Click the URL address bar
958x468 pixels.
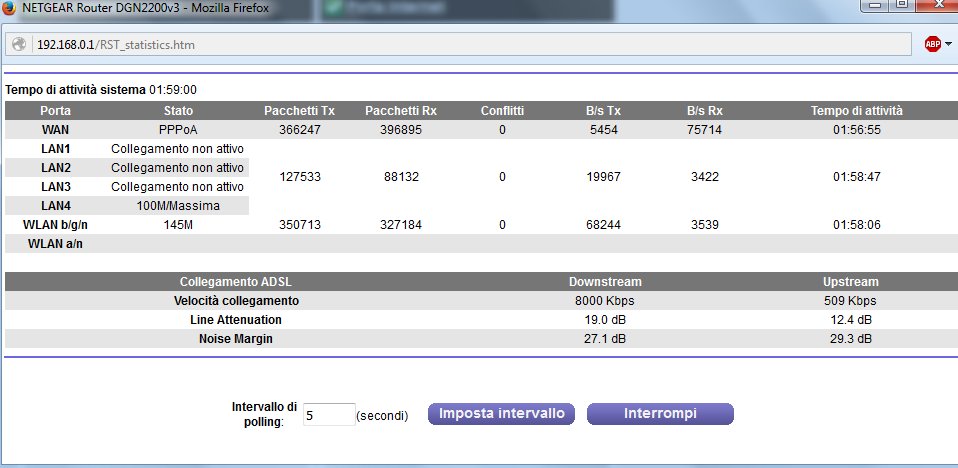458,45
